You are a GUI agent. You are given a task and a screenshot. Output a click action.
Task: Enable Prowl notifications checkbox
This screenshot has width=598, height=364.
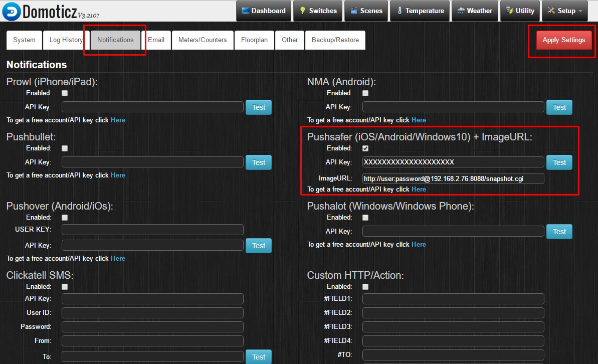pos(65,93)
